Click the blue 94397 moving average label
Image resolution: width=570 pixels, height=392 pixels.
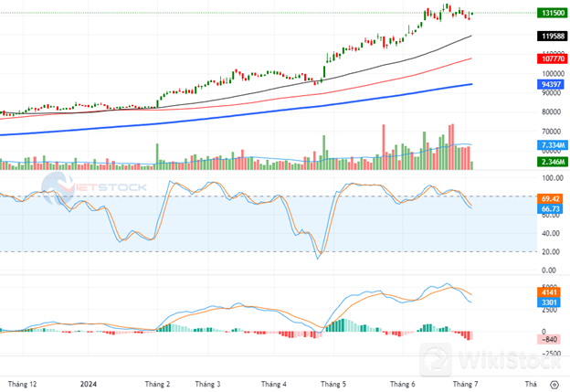tap(551, 84)
